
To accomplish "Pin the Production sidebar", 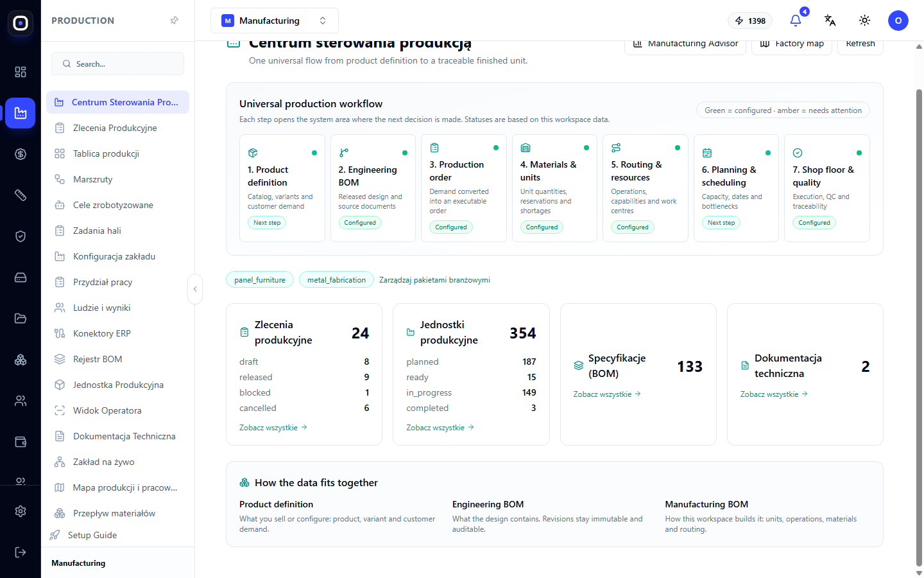I will (x=175, y=21).
